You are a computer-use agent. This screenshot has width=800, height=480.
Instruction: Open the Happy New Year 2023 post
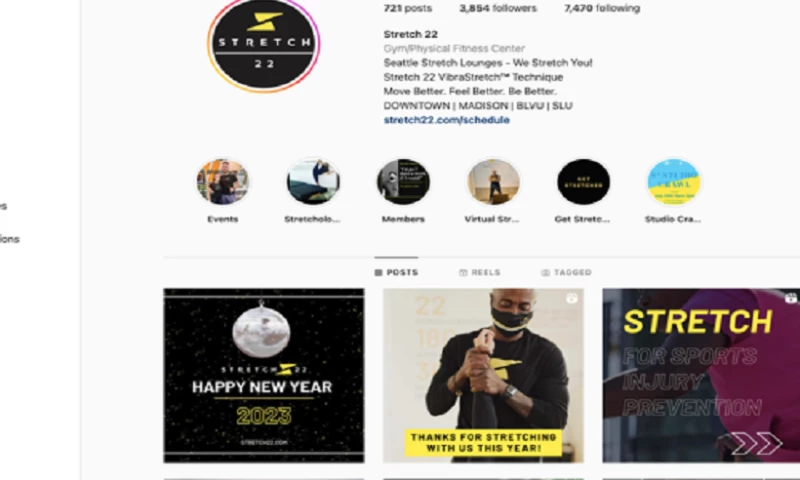coord(264,375)
